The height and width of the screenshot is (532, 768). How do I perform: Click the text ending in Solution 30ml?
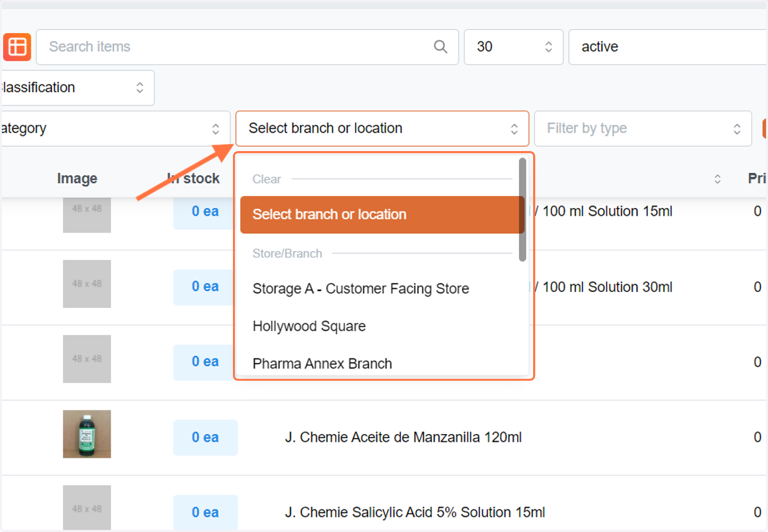604,287
